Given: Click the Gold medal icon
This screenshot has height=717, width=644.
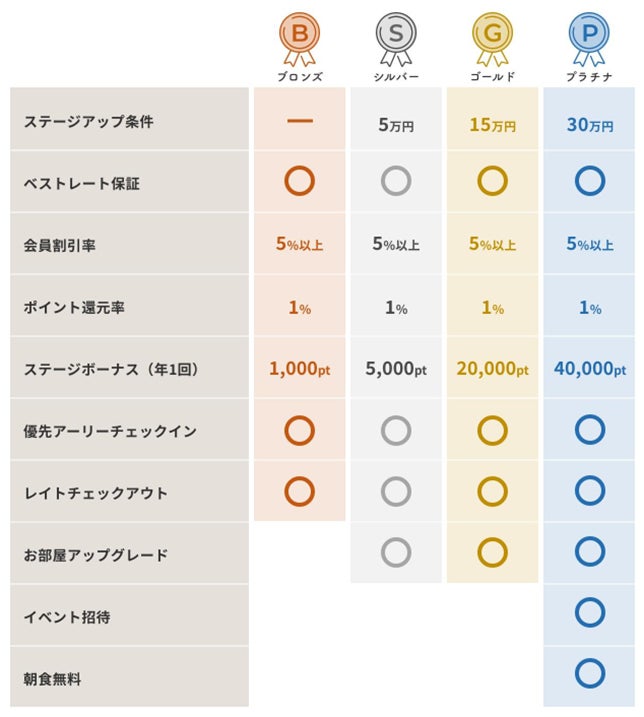Looking at the screenshot, I should tap(492, 36).
